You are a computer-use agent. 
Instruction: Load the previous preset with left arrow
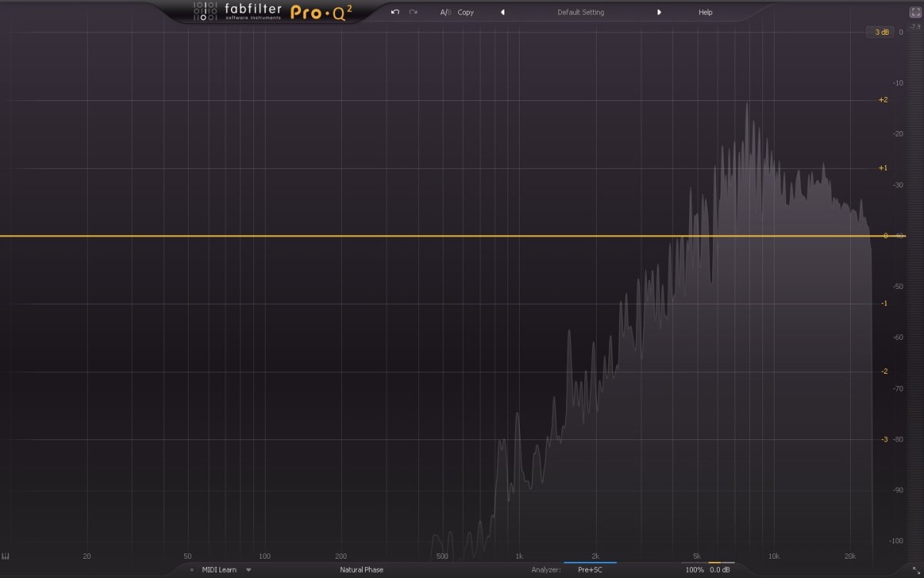click(503, 12)
